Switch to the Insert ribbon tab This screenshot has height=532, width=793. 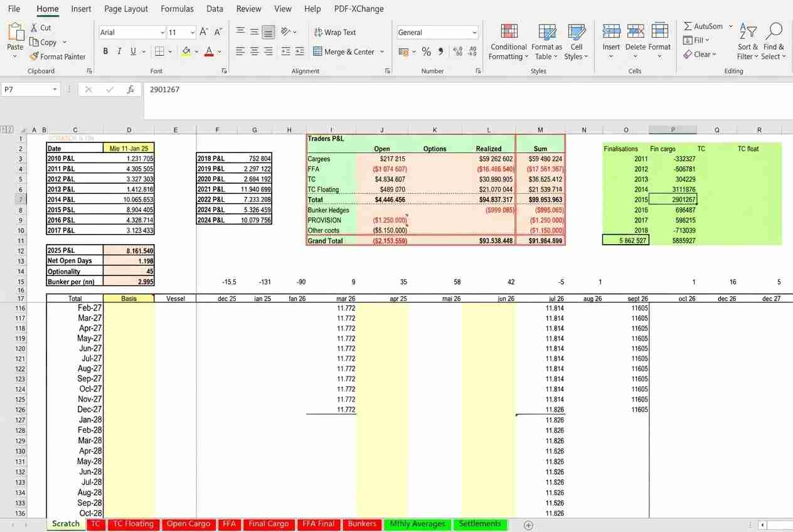81,9
